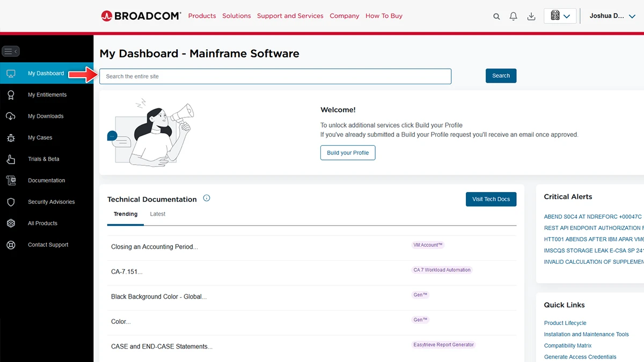
Task: Open the Products menu
Action: 202,16
